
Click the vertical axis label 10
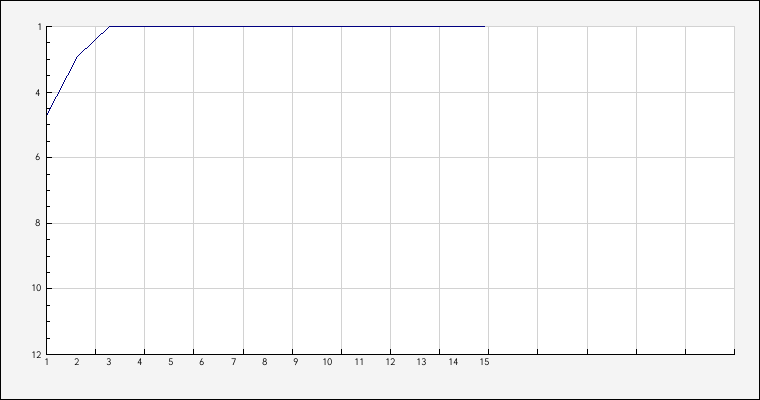pos(37,288)
